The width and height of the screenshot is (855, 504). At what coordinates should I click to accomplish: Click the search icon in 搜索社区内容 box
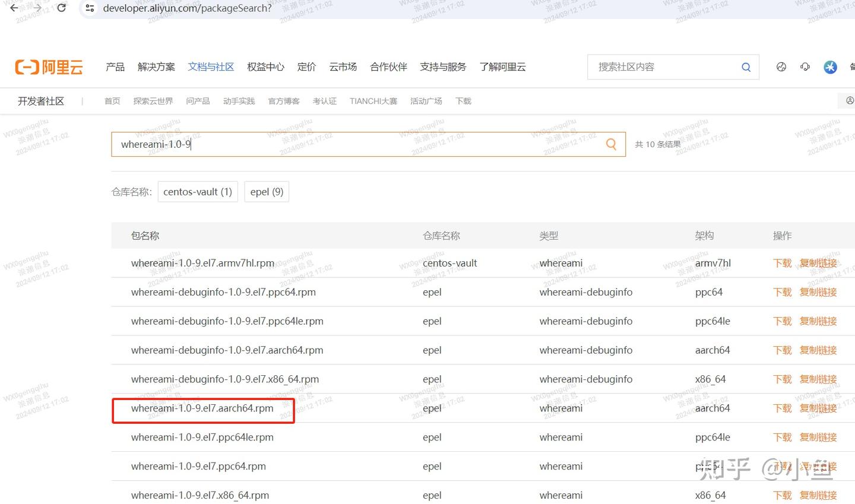coord(746,67)
